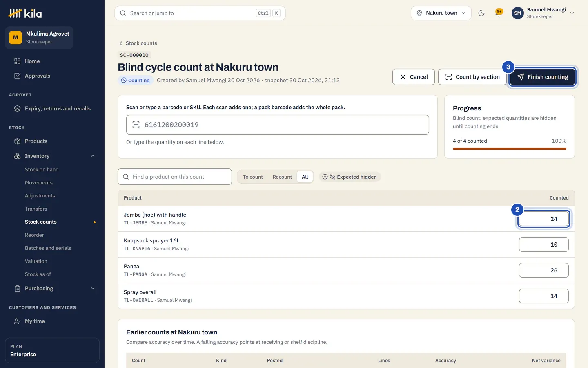Viewport: 588px width, 368px height.
Task: Open Stock on hand in sidebar
Action: (42, 169)
